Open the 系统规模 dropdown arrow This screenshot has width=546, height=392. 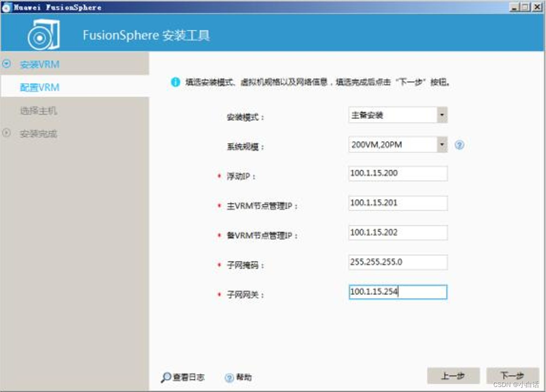pos(442,144)
